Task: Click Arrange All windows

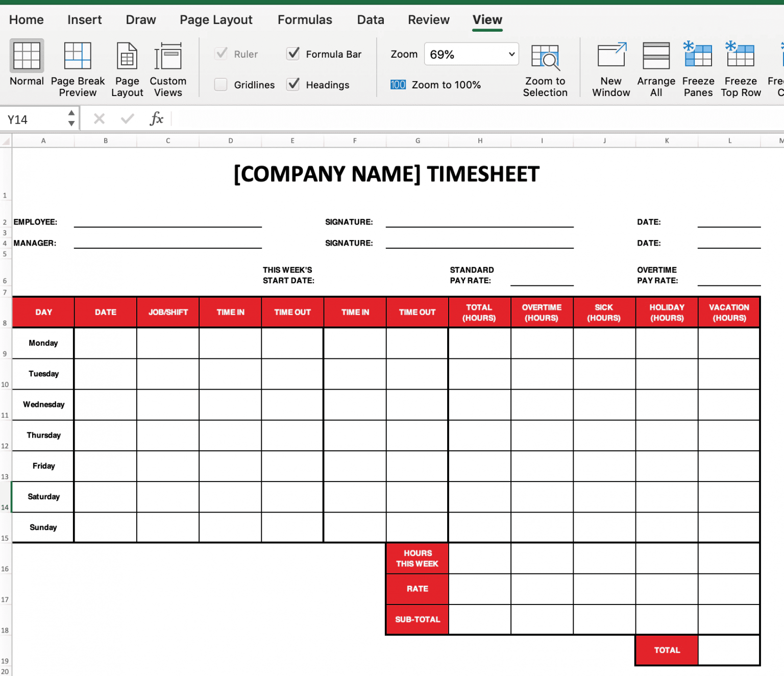Action: pos(656,68)
